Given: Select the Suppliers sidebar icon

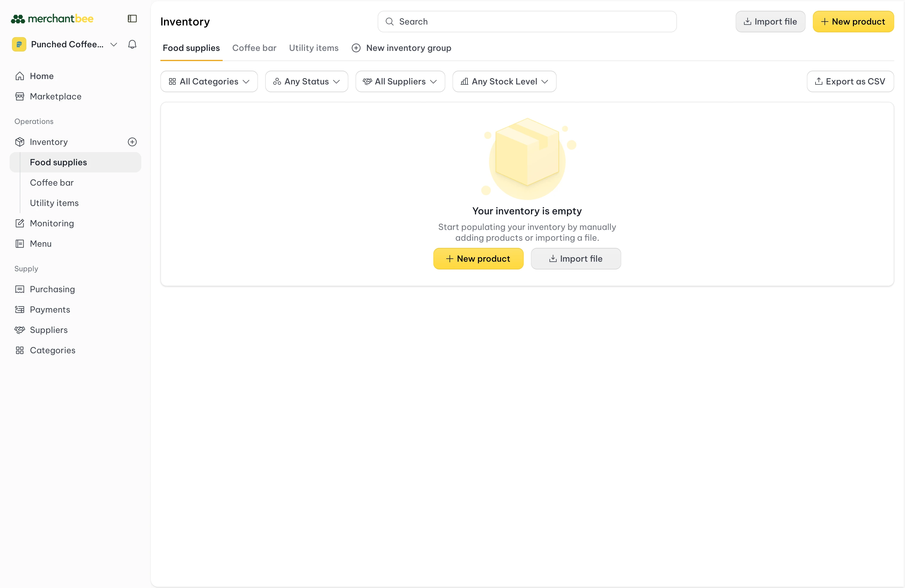Looking at the screenshot, I should click(20, 330).
